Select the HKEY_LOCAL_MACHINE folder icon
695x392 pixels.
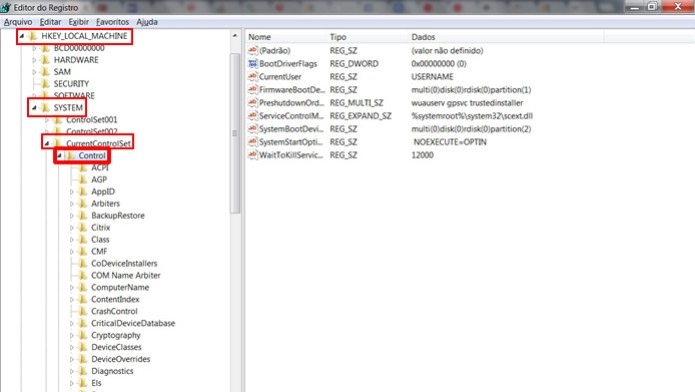33,36
